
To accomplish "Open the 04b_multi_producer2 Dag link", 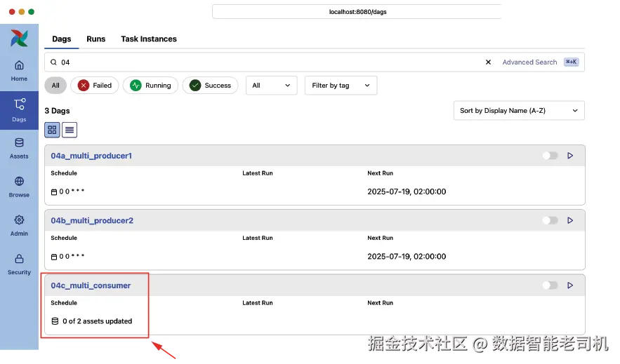I will click(x=92, y=220).
